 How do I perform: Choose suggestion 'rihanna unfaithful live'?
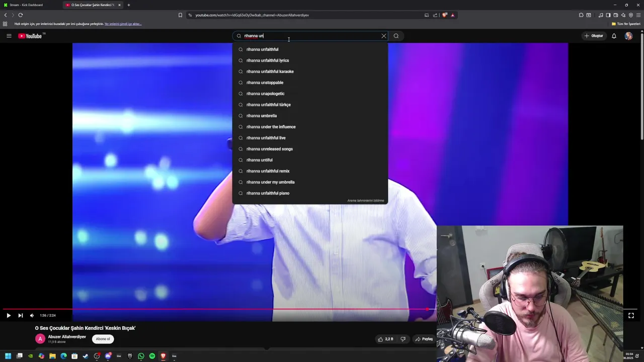point(310,138)
